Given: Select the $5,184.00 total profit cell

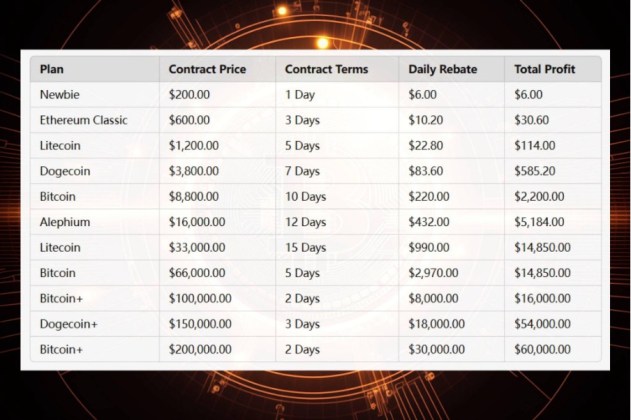Looking at the screenshot, I should [539, 222].
